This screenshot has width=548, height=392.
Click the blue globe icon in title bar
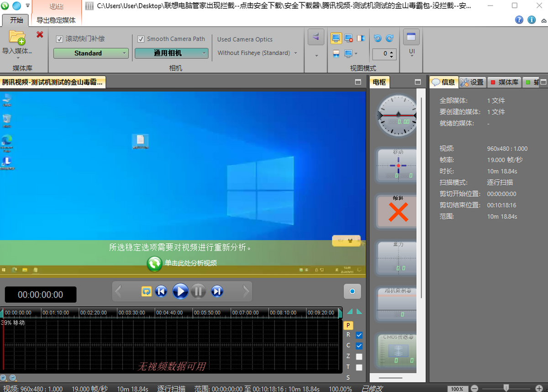tap(16, 6)
